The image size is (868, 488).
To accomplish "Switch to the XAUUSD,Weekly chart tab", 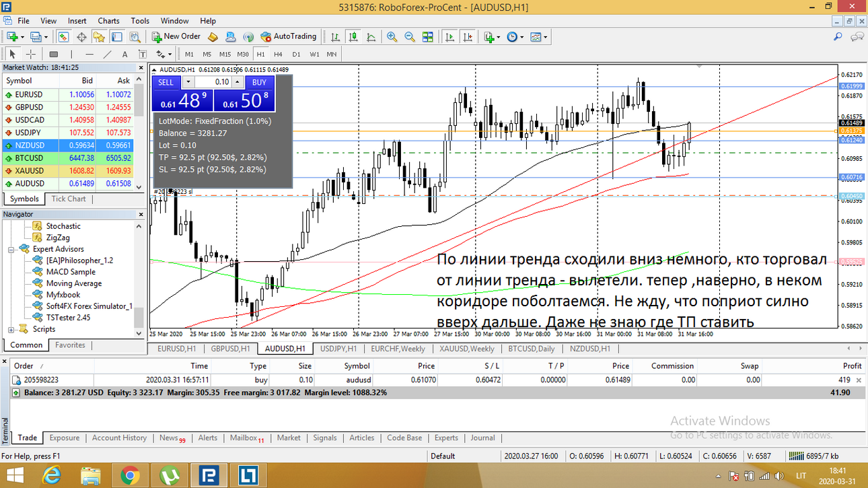I will click(466, 349).
